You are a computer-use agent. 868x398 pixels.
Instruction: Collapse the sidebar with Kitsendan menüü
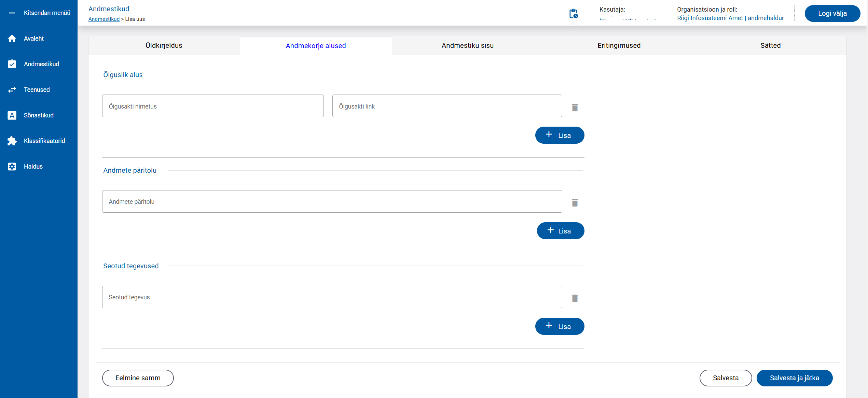[x=39, y=13]
